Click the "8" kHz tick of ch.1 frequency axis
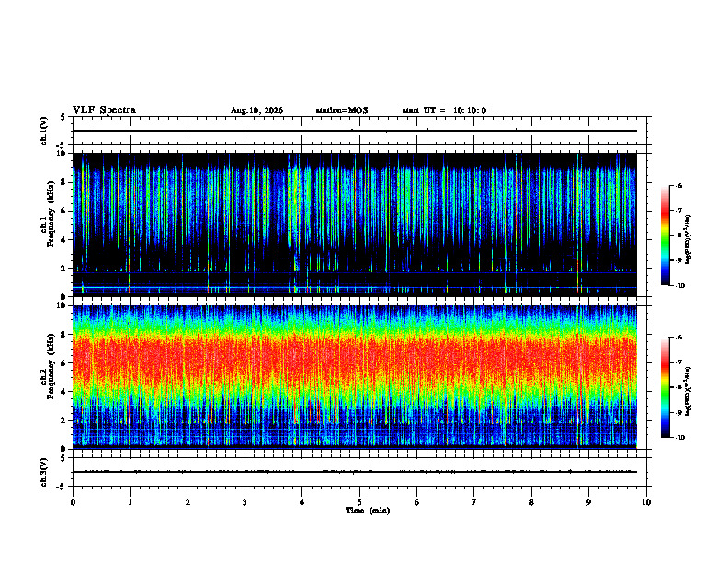728x563 pixels. 65,182
